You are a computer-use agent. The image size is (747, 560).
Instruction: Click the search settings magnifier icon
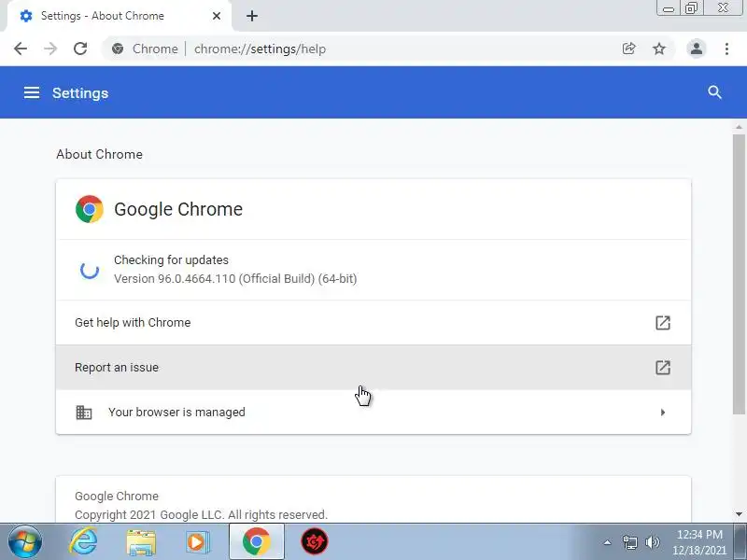coord(714,92)
